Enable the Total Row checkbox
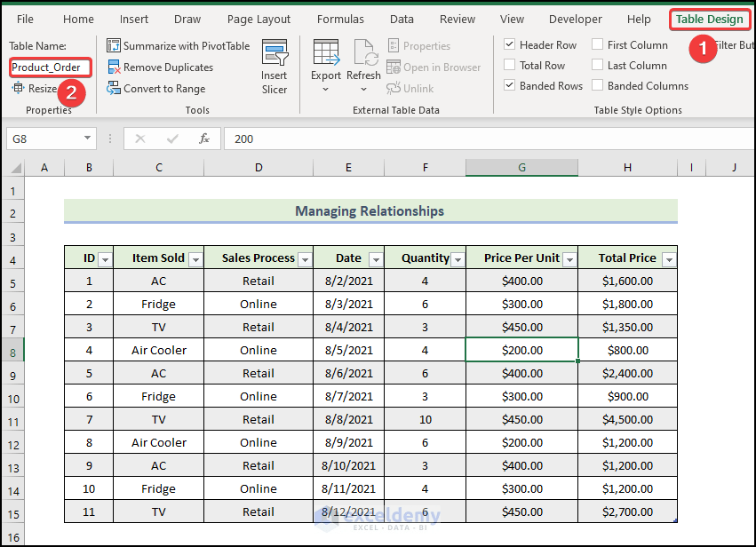This screenshot has height=547, width=756. 509,65
